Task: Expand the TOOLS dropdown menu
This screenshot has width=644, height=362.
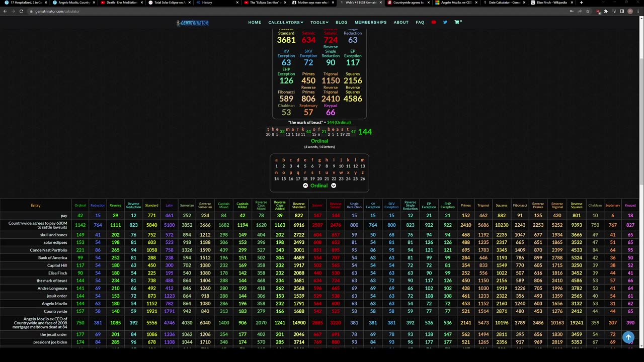Action: tap(319, 22)
